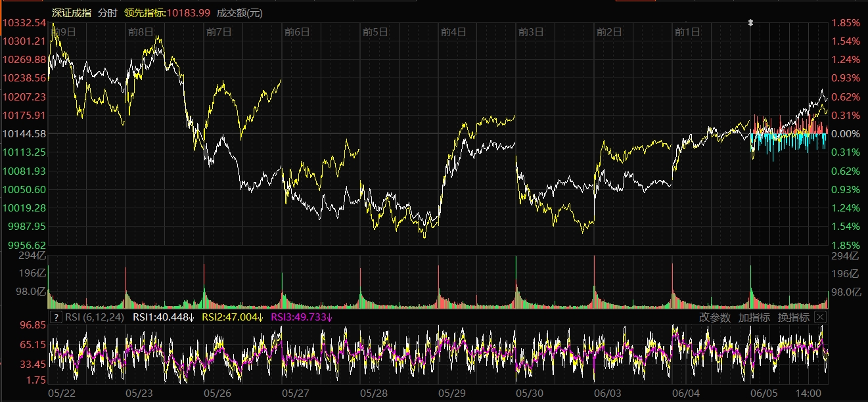Click the 10019.28 price axis value

coord(24,208)
